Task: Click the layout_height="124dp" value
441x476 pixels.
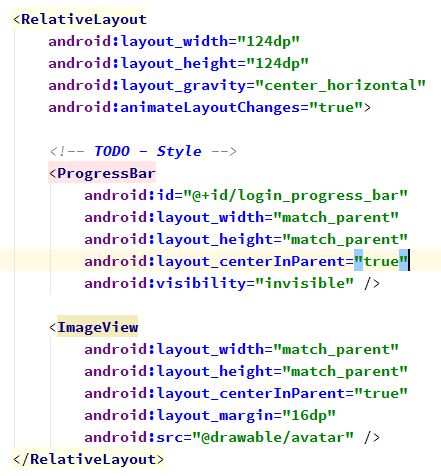Action: 277,63
